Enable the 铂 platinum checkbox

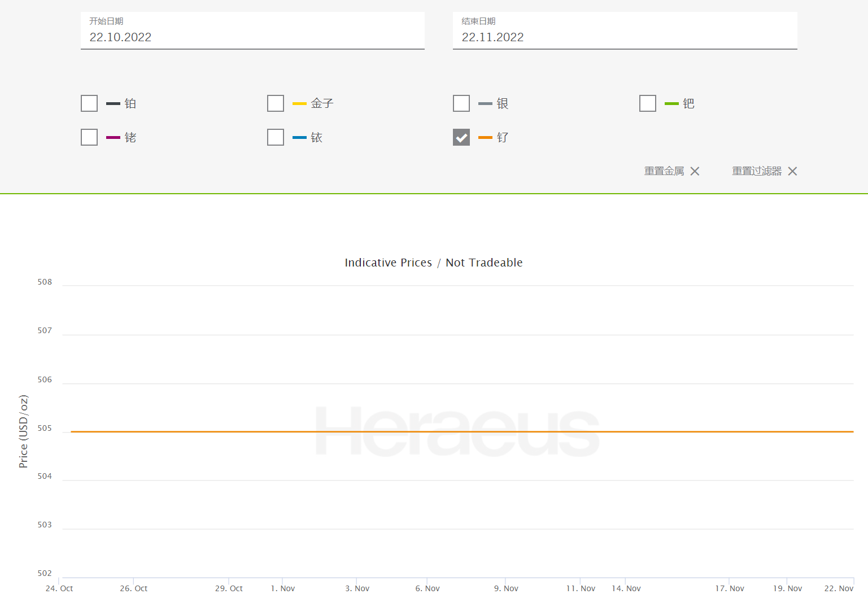(89, 103)
